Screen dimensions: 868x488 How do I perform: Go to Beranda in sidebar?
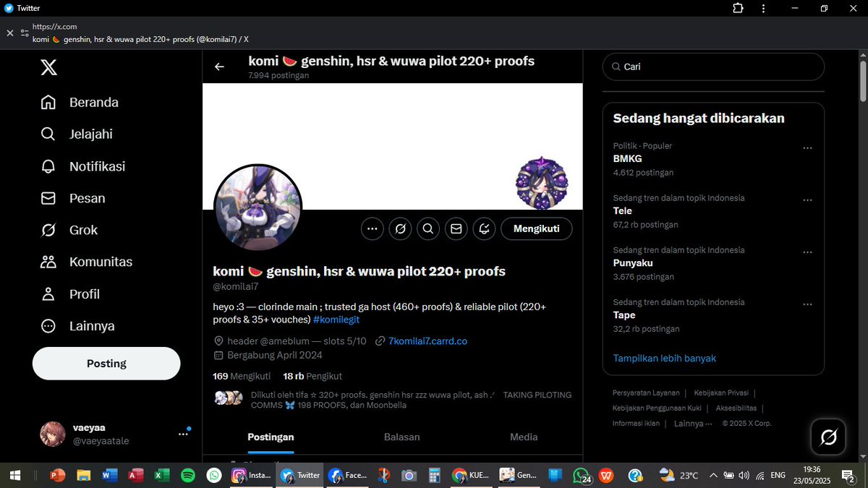pos(80,103)
